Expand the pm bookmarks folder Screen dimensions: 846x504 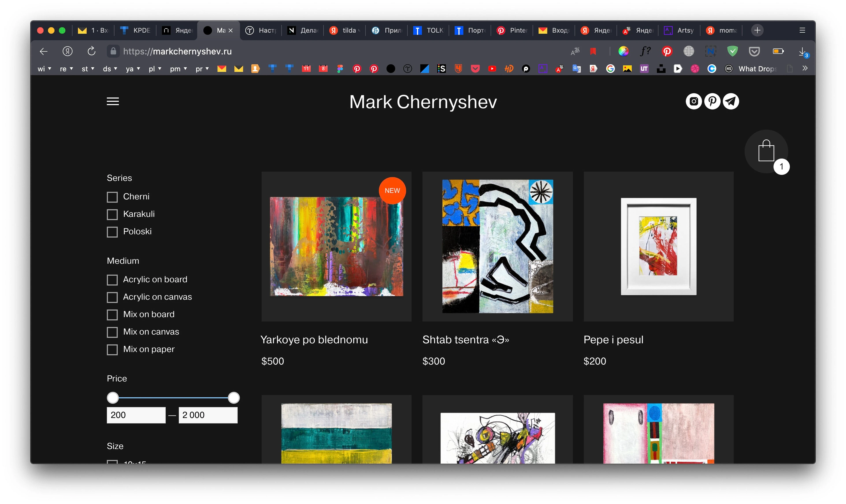pos(179,69)
